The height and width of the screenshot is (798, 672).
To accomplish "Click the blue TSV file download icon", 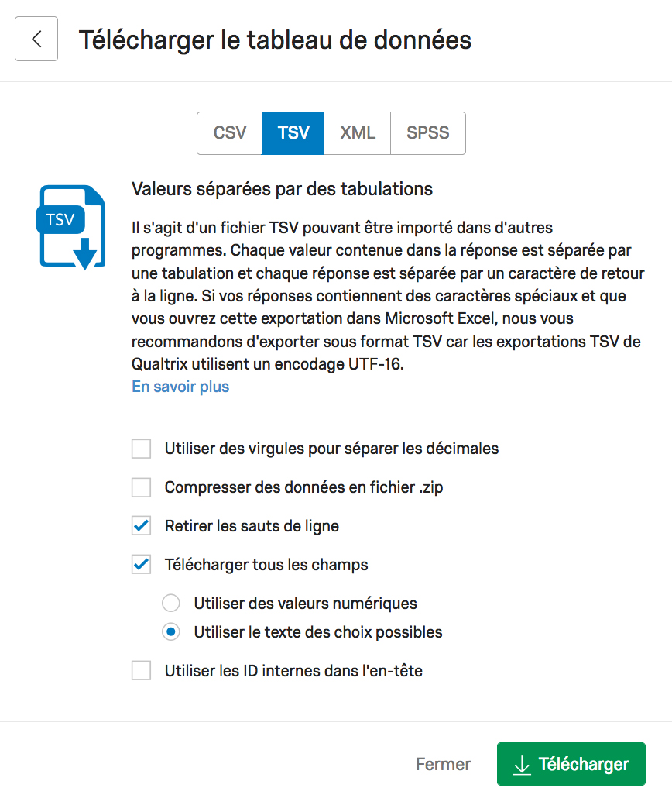I will 70,227.
